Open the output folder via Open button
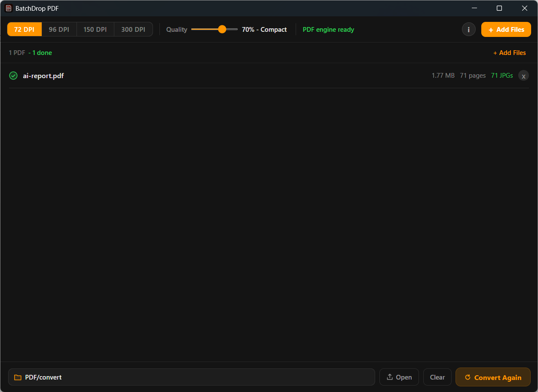This screenshot has width=538, height=392. [399, 377]
